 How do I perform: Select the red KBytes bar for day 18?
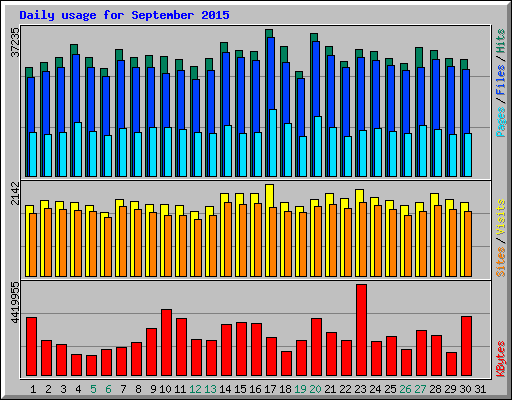pyautogui.click(x=286, y=364)
